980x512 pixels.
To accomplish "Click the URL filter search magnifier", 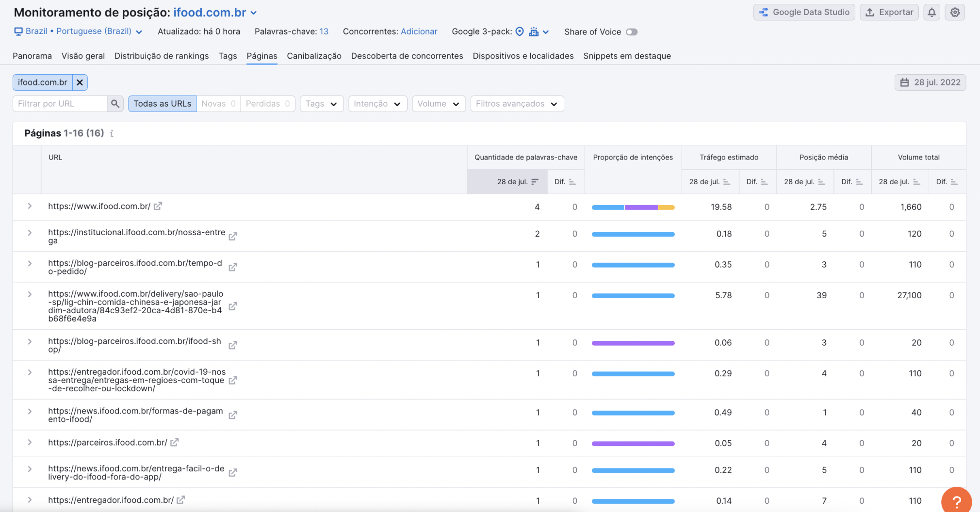I will [x=115, y=104].
